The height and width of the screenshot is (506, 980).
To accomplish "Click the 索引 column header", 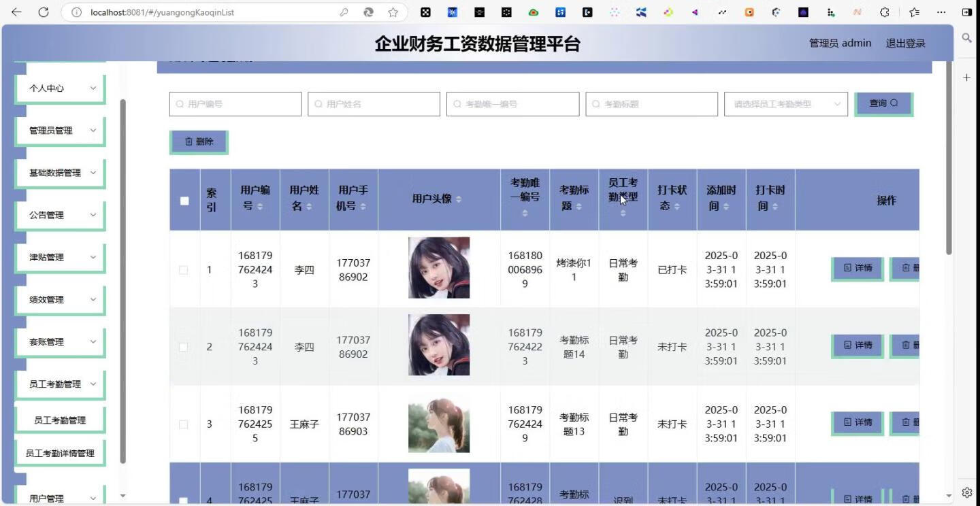I will [x=212, y=201].
